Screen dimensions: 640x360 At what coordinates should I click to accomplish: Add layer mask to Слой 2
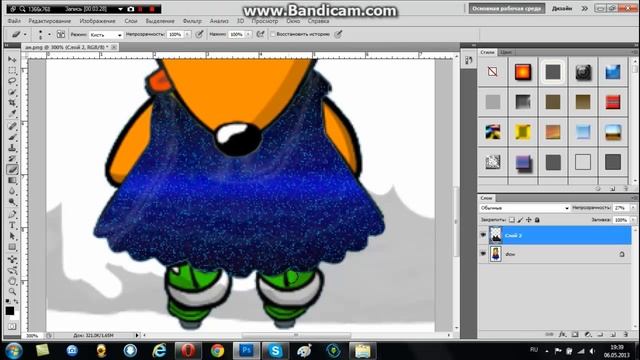(575, 334)
